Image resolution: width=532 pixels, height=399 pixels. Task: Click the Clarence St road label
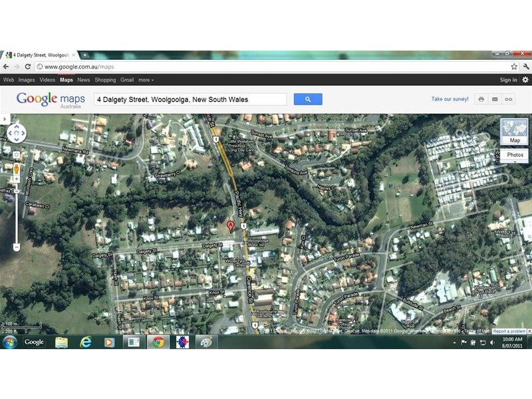coord(249,289)
